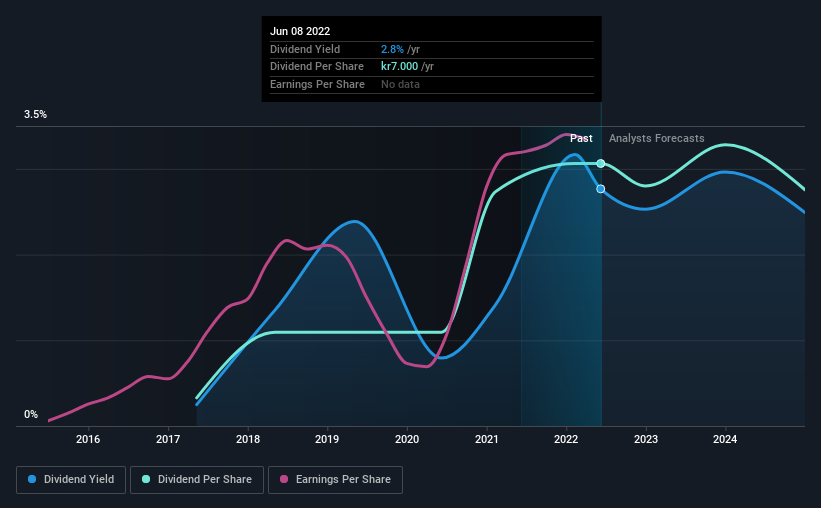Click the 2020 x-axis label
Viewport: 821px width, 508px height.
tap(407, 439)
